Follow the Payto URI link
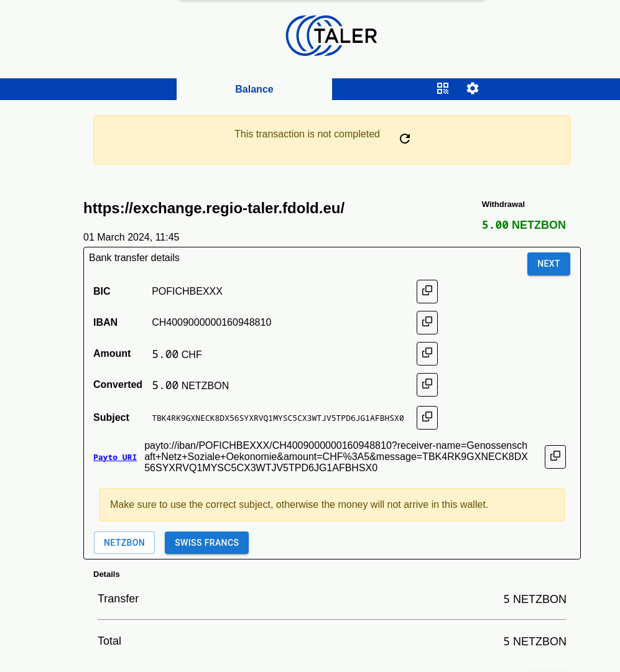 tap(115, 457)
